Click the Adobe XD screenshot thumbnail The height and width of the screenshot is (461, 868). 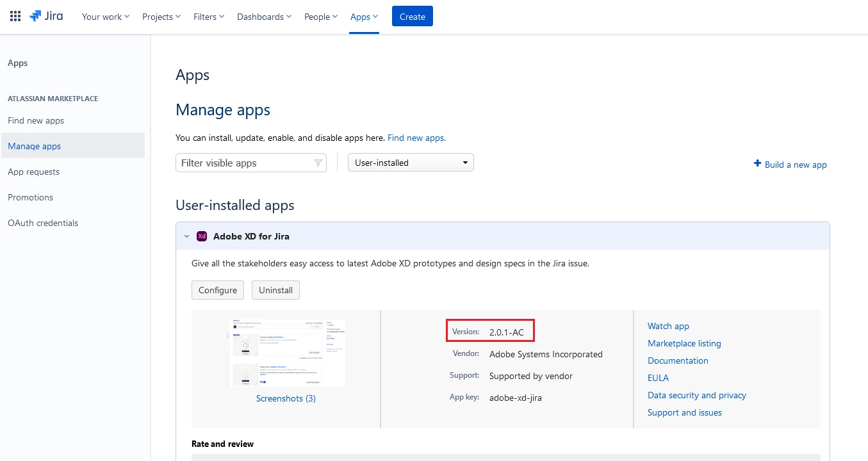point(287,353)
